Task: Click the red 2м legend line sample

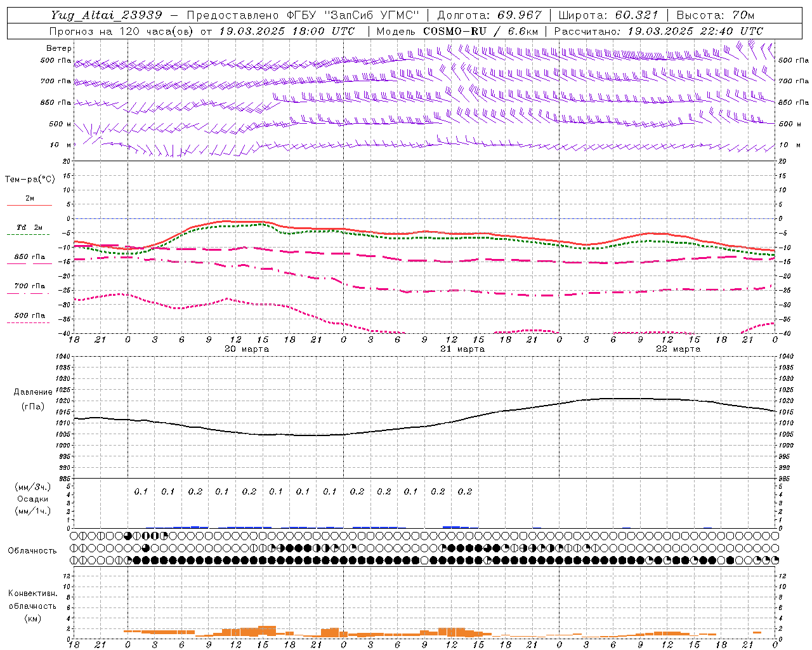Action: coord(29,206)
